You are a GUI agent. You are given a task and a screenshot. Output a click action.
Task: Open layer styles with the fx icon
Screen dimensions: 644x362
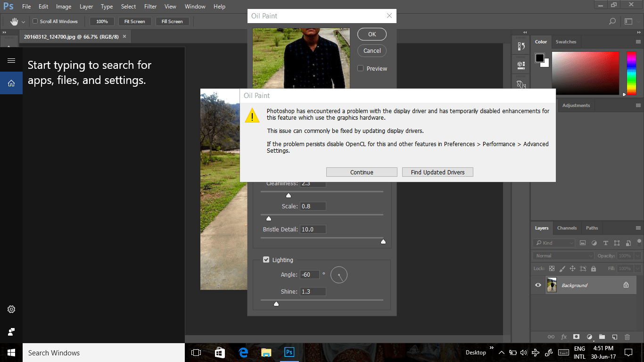(564, 337)
